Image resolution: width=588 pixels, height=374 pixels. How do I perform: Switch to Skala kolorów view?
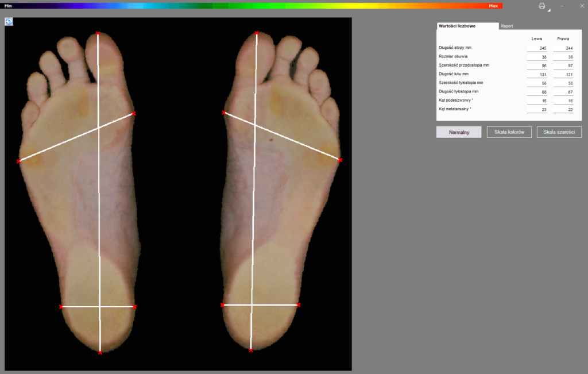coord(509,132)
